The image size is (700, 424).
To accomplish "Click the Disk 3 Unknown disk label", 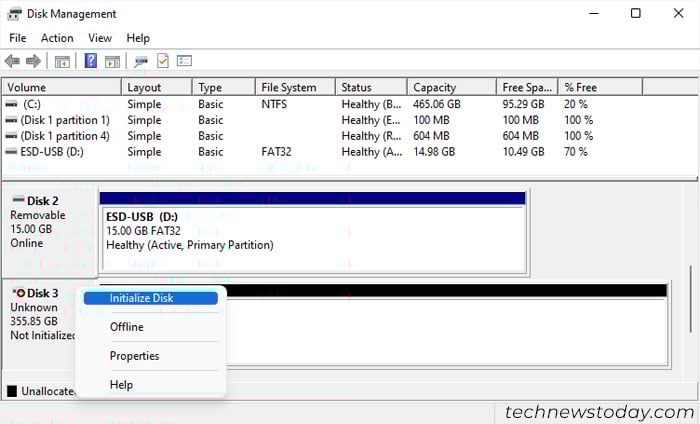I will click(x=39, y=326).
